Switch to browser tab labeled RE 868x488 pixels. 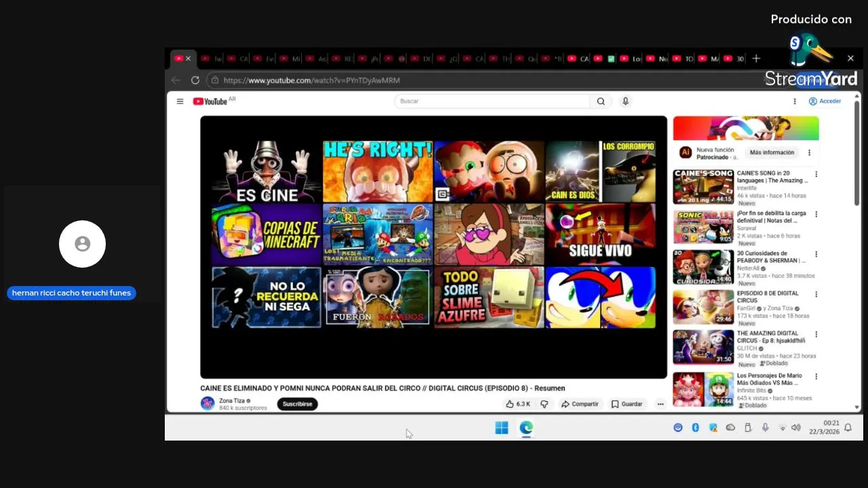click(342, 59)
